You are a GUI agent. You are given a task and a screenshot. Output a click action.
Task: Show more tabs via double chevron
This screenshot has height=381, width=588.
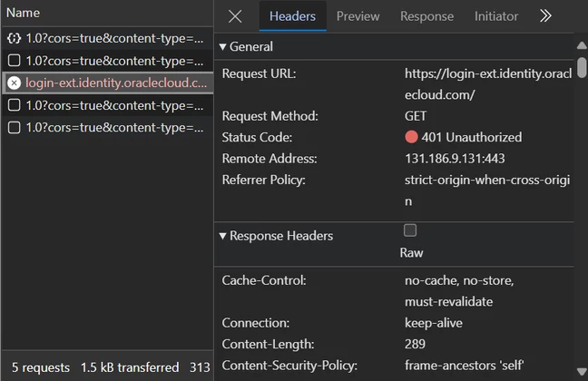[545, 16]
